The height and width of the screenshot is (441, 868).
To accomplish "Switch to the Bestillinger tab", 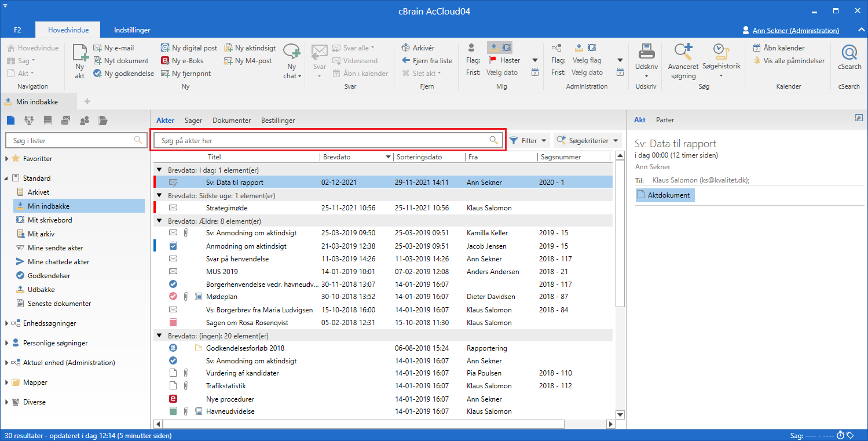I will [x=278, y=121].
